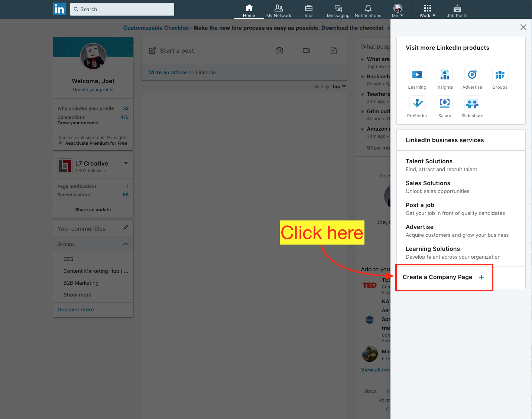Open the Messaging icon

[338, 11]
